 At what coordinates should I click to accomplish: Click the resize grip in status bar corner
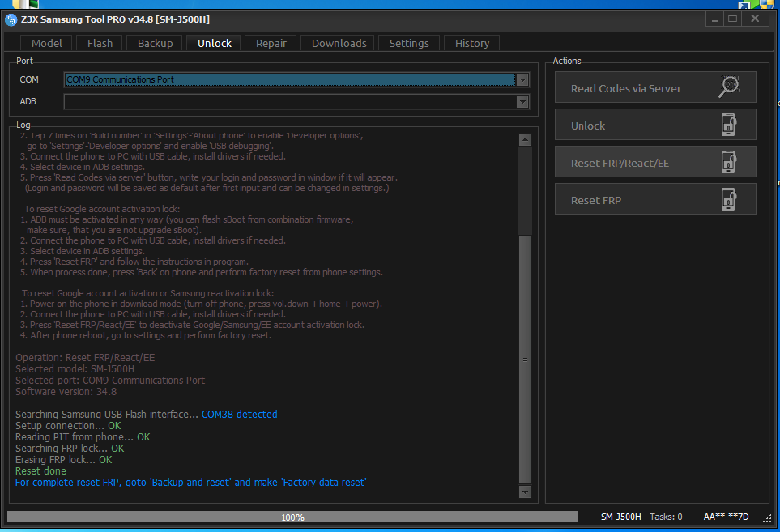coord(766,518)
